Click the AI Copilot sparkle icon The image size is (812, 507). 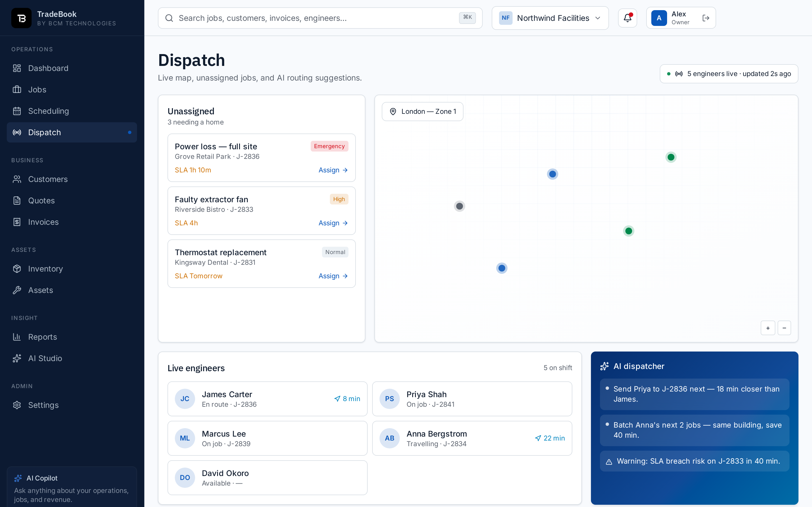(18, 478)
